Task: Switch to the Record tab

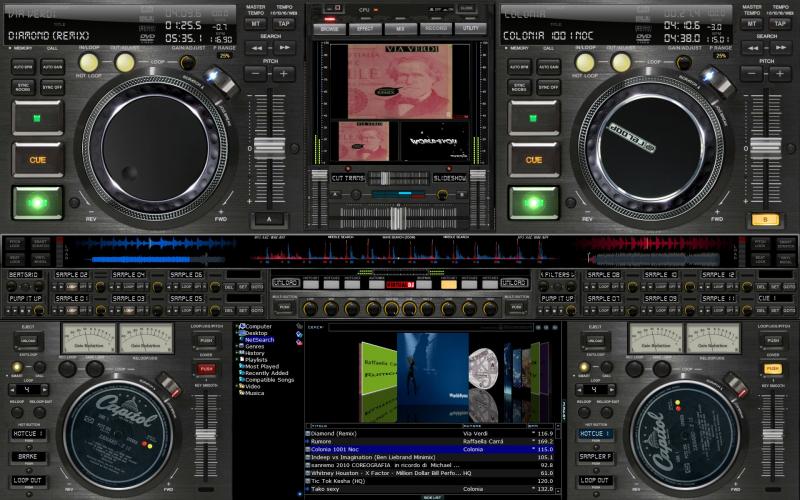Action: [436, 29]
